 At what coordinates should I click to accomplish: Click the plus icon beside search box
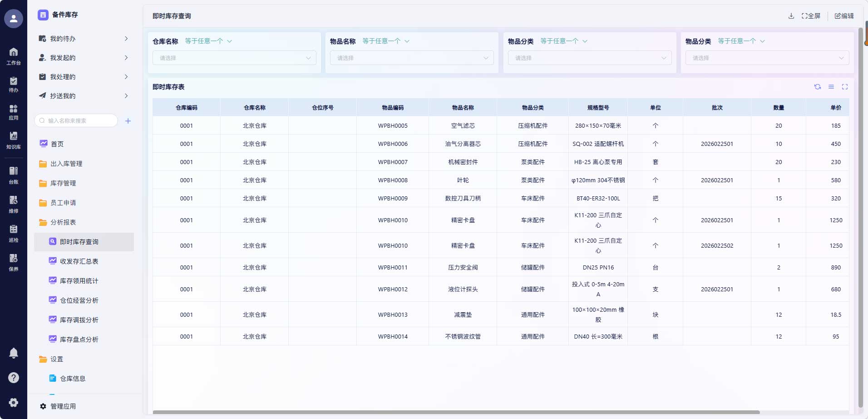point(128,121)
